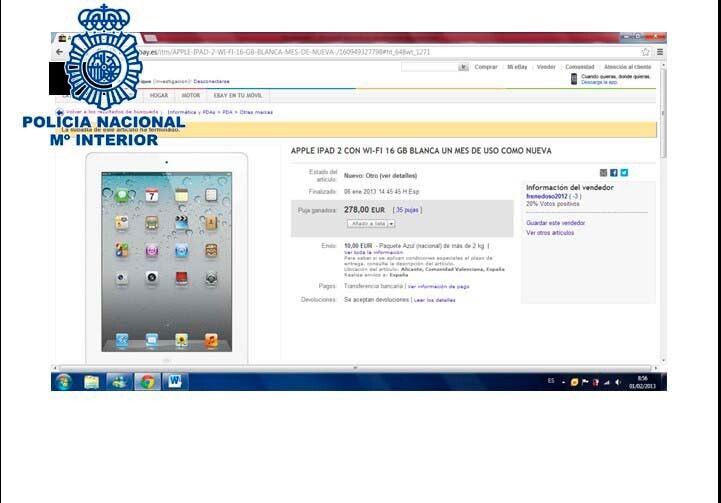
Task: Open the search category dropdown arrow
Action: [x=463, y=67]
